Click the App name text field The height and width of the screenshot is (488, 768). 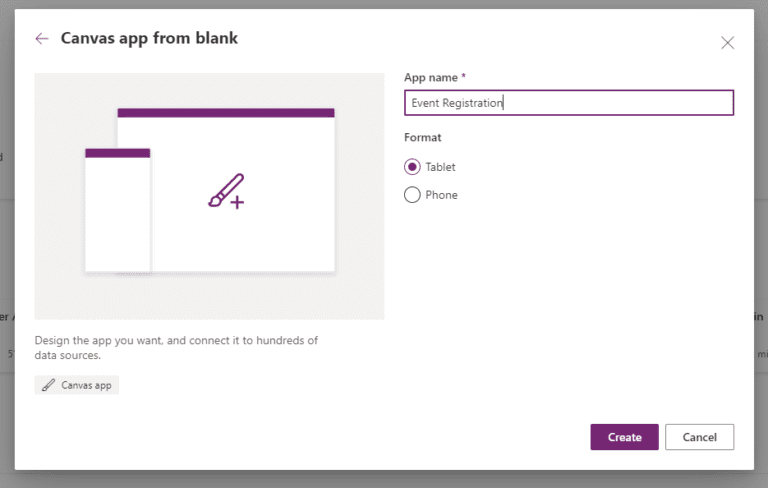coord(569,102)
